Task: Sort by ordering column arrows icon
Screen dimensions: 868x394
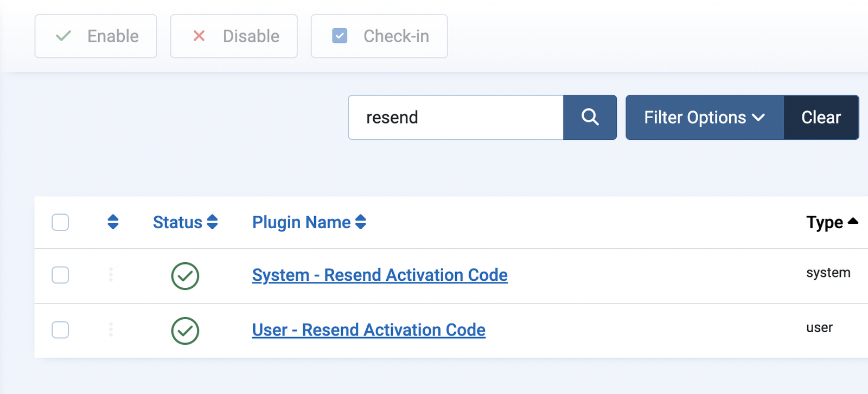Action: [113, 222]
